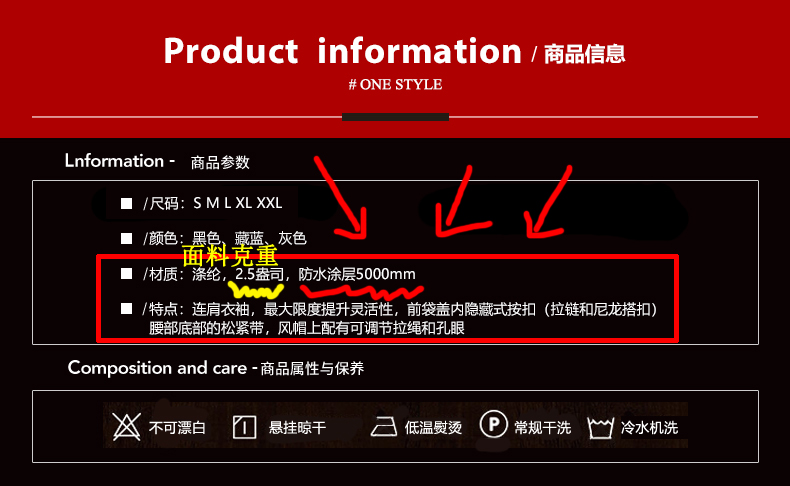Click the # ONE STYLE subtitle

tap(396, 84)
